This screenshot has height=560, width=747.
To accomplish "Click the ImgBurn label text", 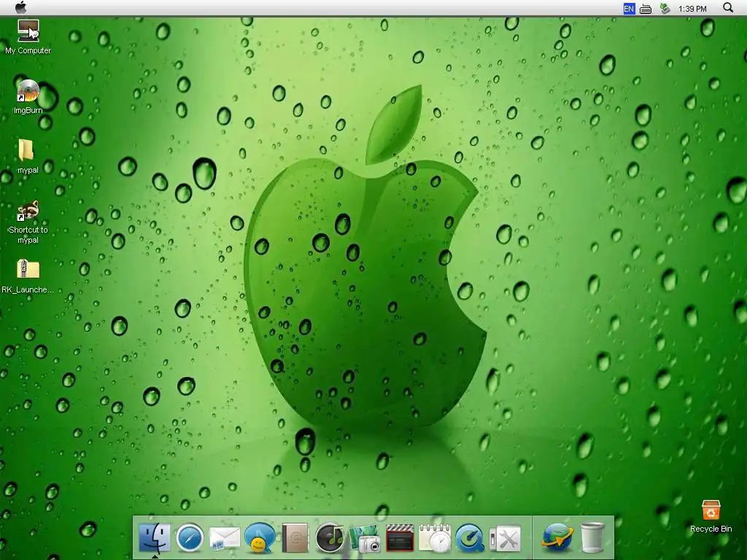I will click(x=28, y=111).
